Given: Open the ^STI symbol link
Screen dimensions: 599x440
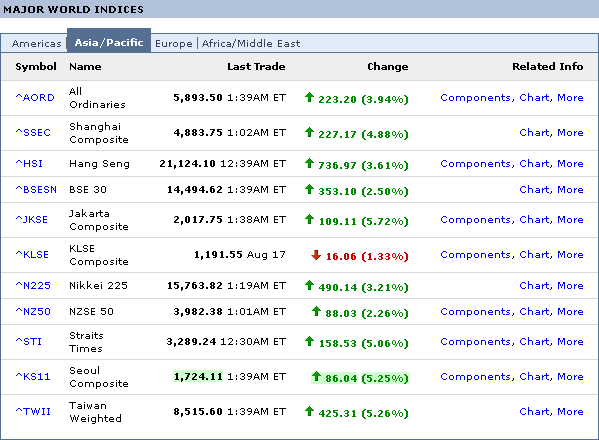Looking at the screenshot, I should pyautogui.click(x=29, y=341).
